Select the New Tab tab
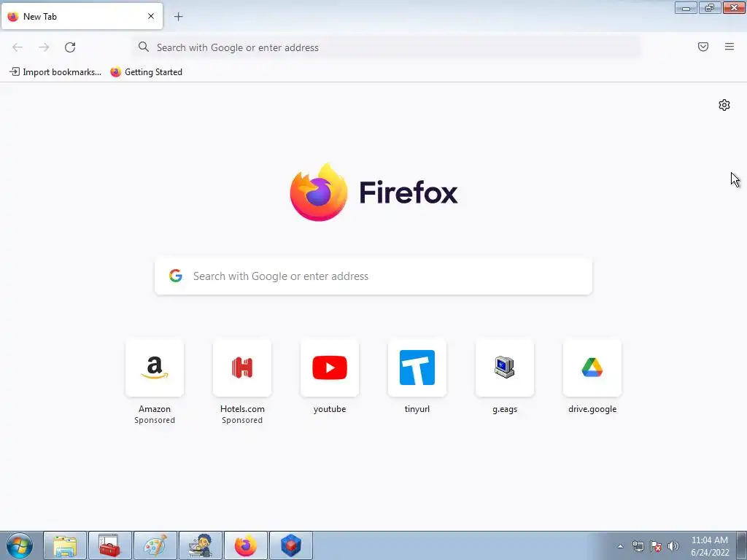Screen dimensions: 747x560 pos(82,16)
